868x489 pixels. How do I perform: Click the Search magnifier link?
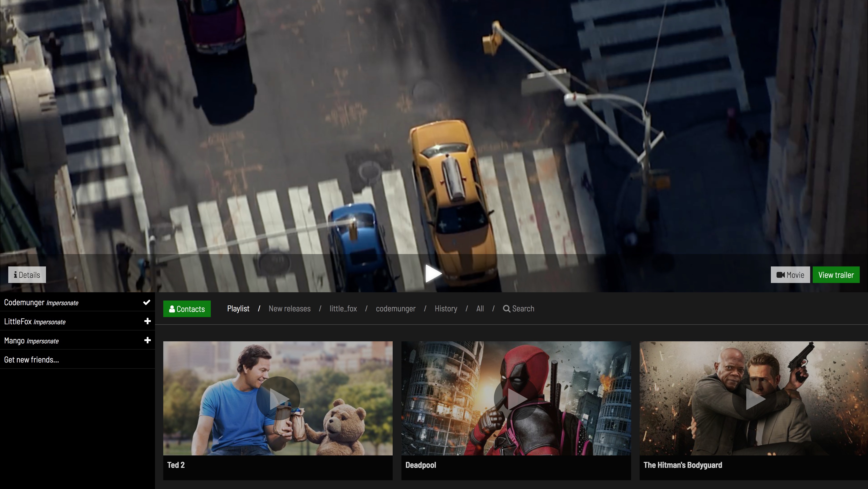point(518,309)
